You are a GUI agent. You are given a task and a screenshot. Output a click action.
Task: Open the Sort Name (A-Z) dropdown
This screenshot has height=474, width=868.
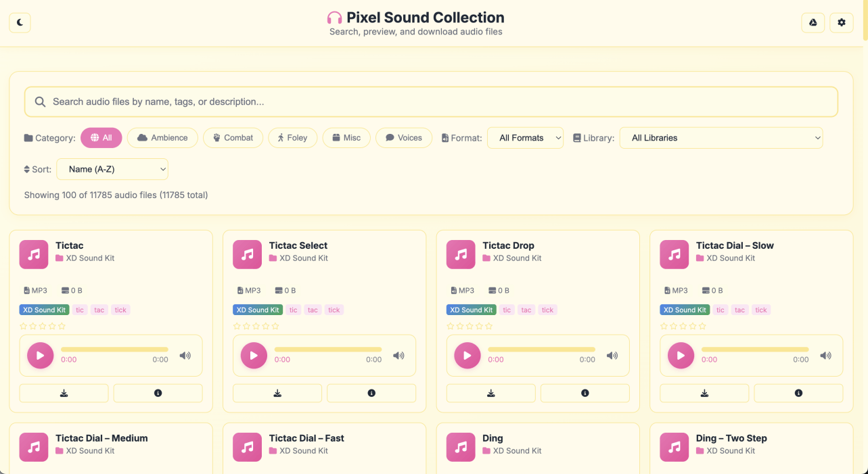point(112,169)
